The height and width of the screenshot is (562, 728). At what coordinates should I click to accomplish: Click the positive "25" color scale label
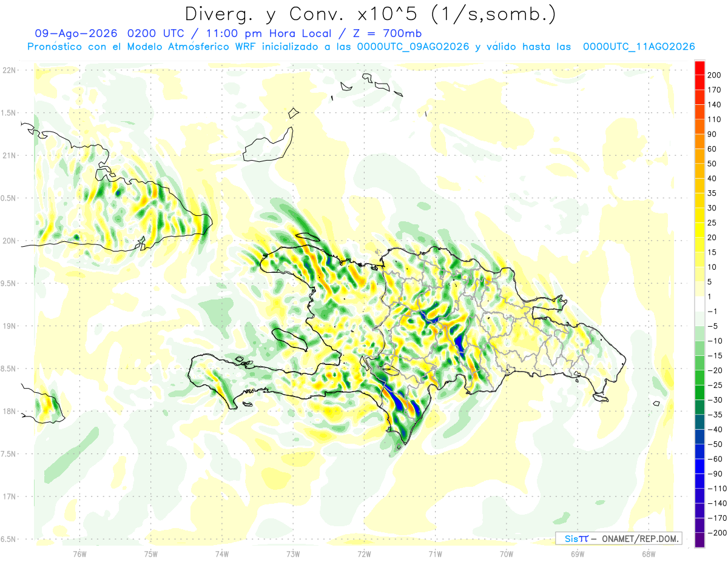pyautogui.click(x=712, y=223)
